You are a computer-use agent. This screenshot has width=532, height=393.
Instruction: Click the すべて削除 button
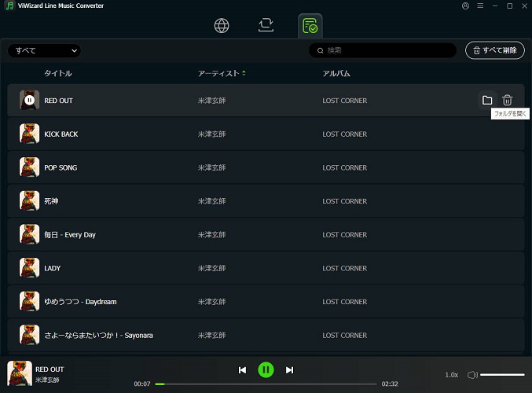coord(495,50)
